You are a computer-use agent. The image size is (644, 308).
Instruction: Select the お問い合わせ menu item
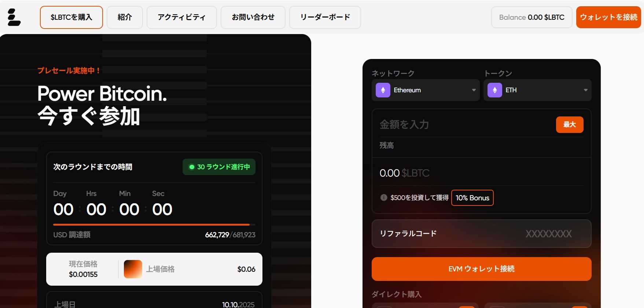tap(253, 17)
